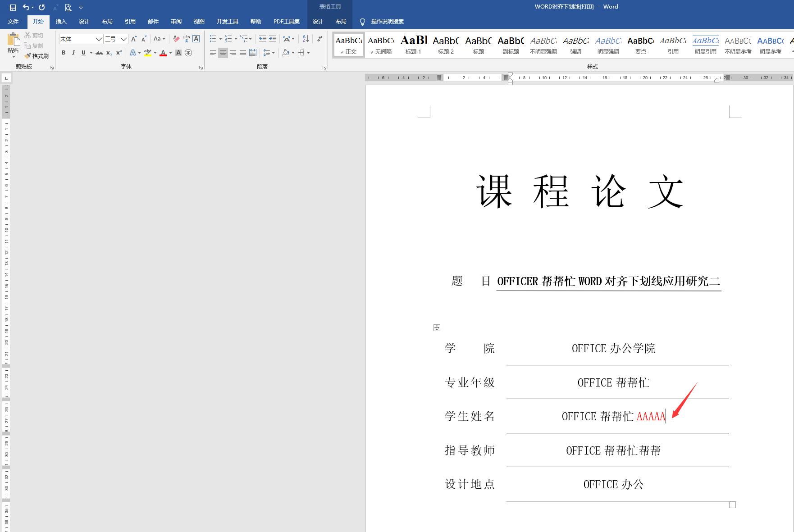Select the underline tool
794x532 pixels.
[x=83, y=53]
